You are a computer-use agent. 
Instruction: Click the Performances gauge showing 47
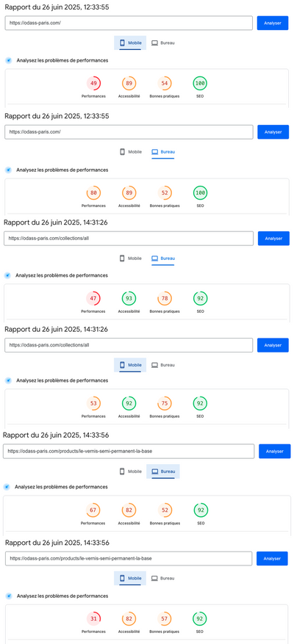pos(93,299)
